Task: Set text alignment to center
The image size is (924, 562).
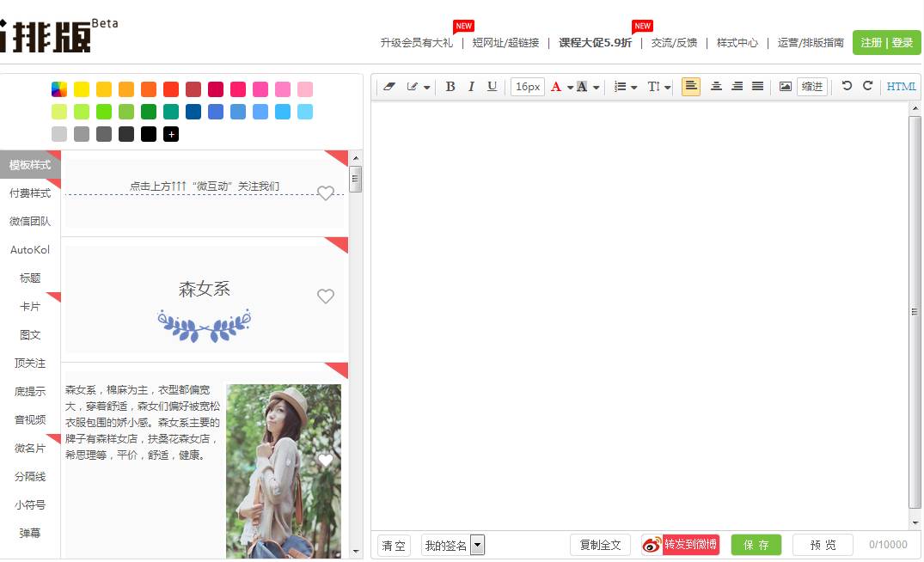Action: [717, 86]
